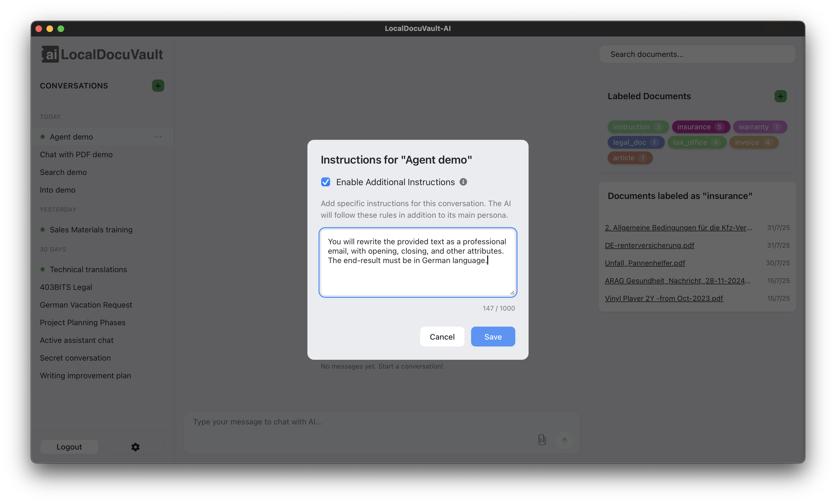This screenshot has height=504, width=836.
Task: Open Chat with PDF demo conversation
Action: pyautogui.click(x=102, y=154)
